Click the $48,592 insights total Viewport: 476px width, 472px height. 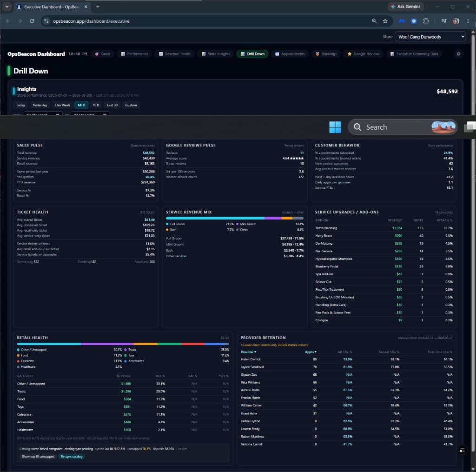click(447, 92)
